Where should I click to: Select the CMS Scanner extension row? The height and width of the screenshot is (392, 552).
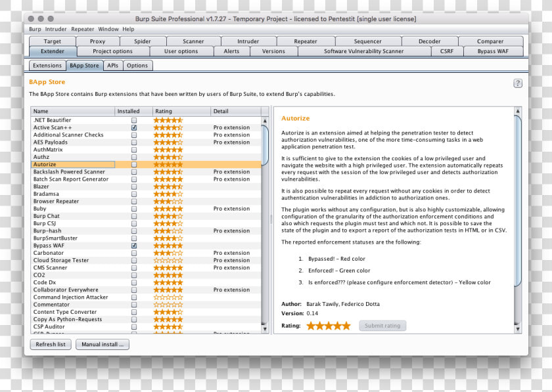tap(146, 268)
